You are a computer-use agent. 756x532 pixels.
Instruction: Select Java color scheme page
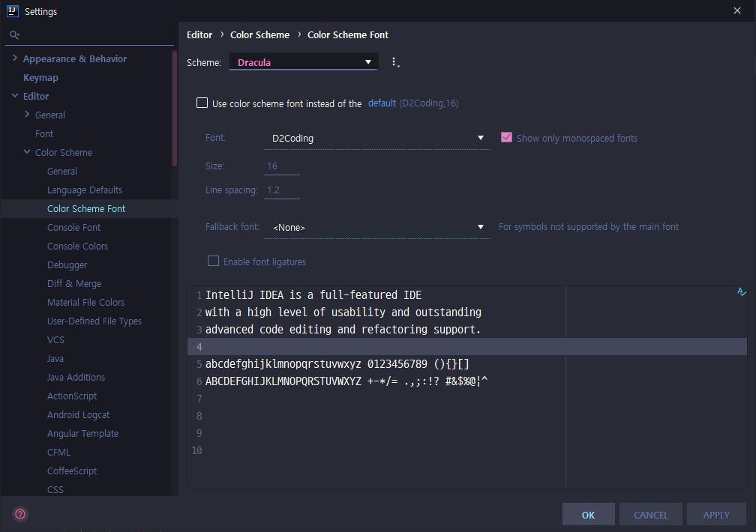click(55, 359)
